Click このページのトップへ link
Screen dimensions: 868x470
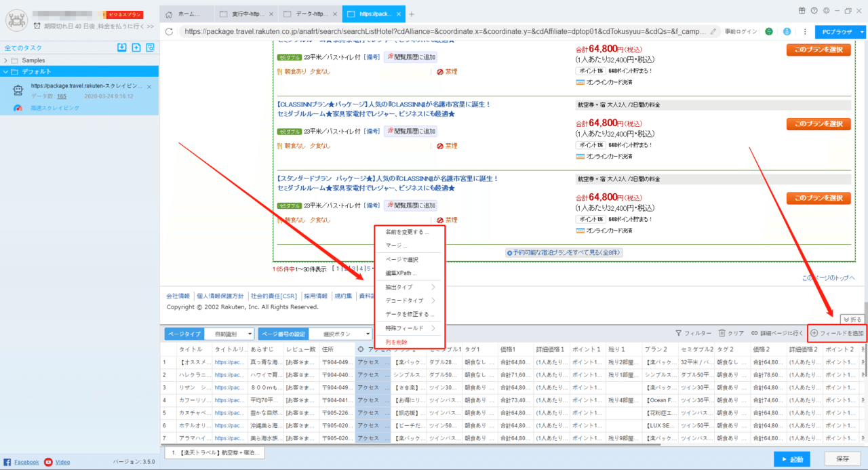tap(828, 278)
